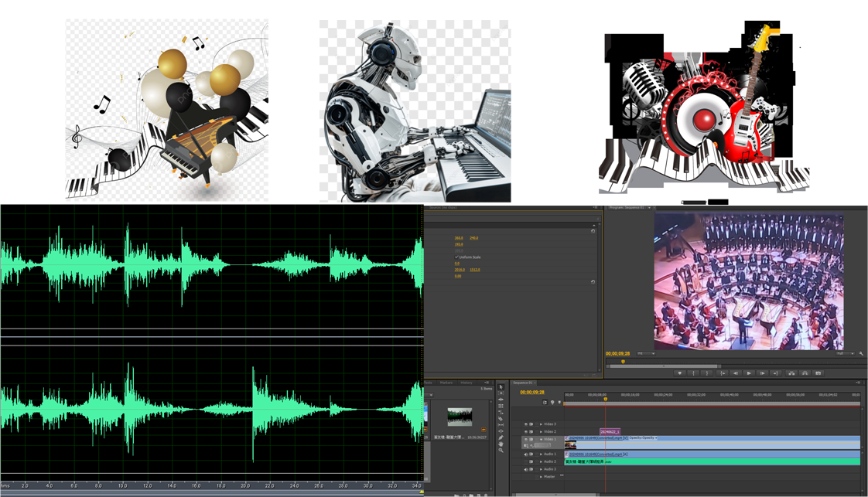Click the Add Marker button in monitor
This screenshot has width=868, height=497.
click(680, 373)
